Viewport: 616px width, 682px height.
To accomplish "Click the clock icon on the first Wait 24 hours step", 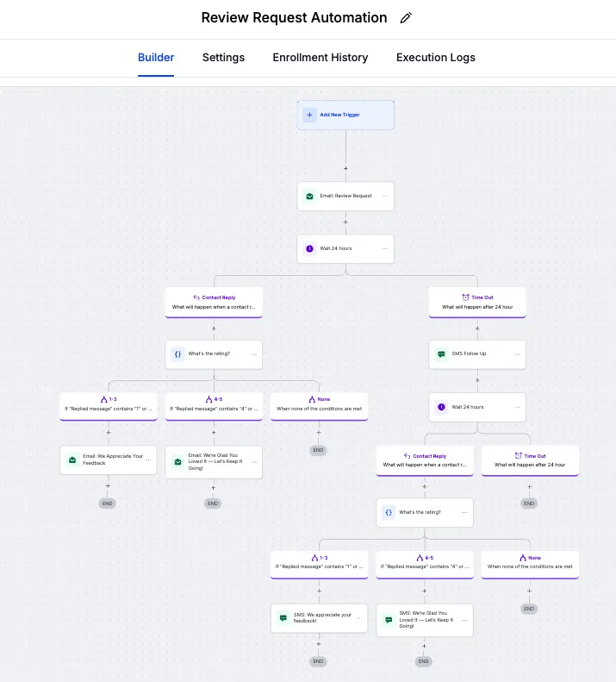I will 309,248.
